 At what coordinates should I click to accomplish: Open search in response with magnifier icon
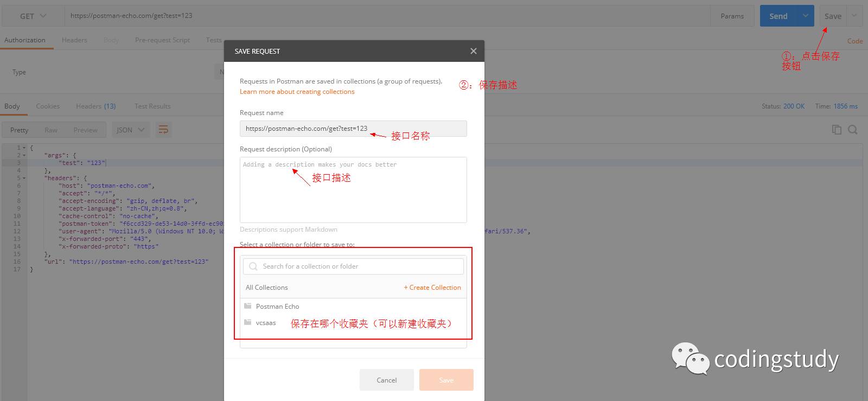click(x=853, y=130)
